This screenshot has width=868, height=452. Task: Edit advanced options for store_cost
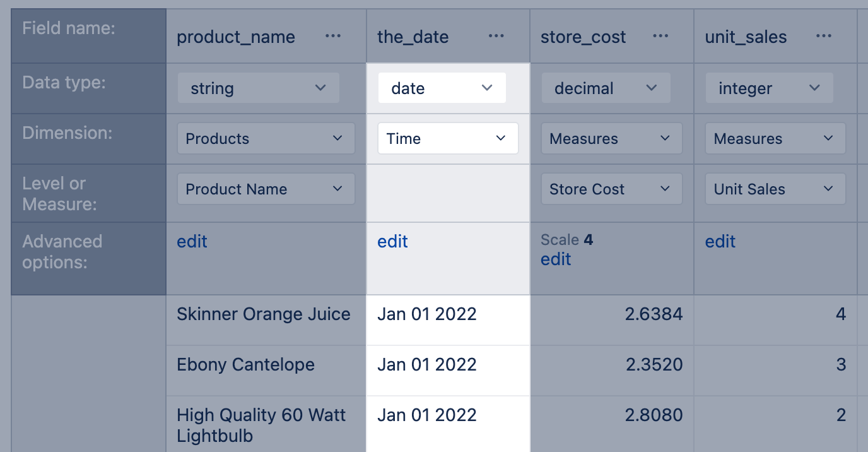(556, 259)
